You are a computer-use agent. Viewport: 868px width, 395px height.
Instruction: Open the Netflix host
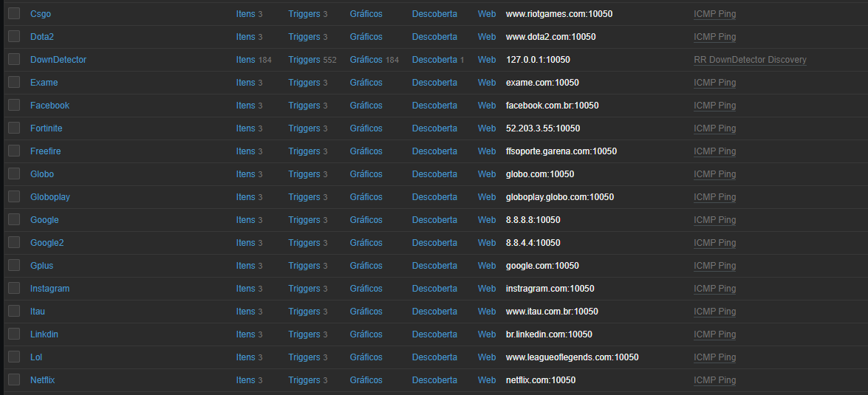coord(43,380)
